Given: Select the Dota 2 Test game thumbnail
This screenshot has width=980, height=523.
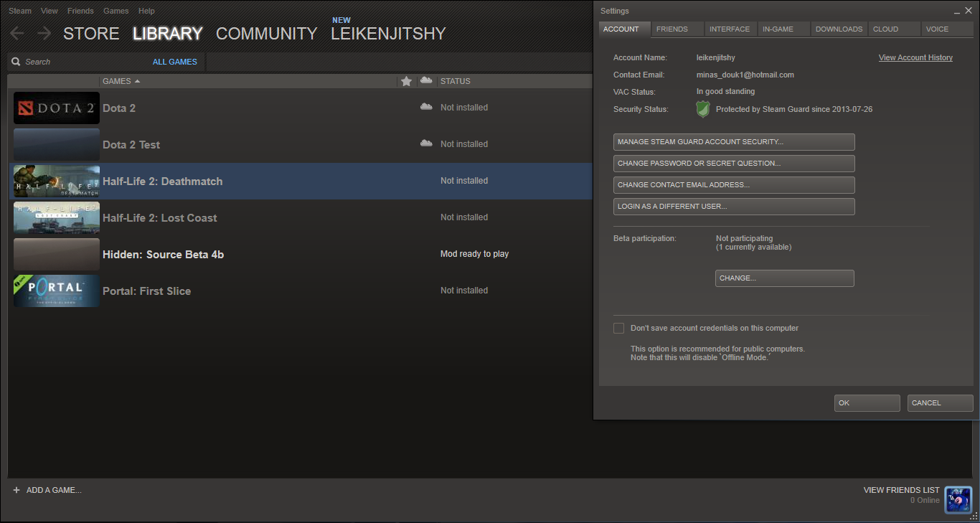Looking at the screenshot, I should tap(57, 144).
